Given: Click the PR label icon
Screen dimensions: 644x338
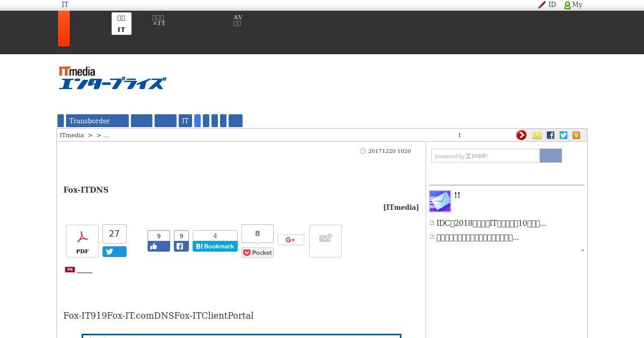Looking at the screenshot, I should (70, 269).
